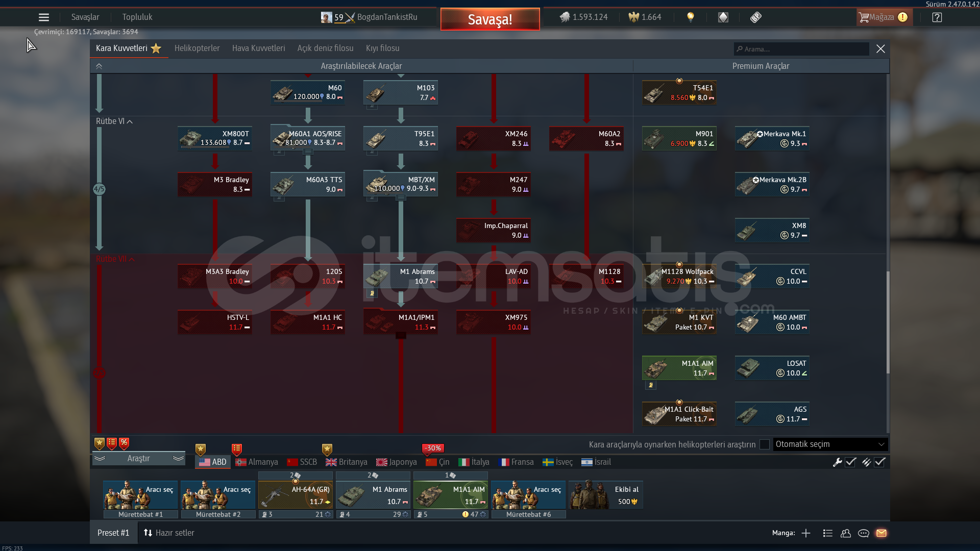Click the Arama search field
This screenshot has height=551, width=980.
click(801, 49)
